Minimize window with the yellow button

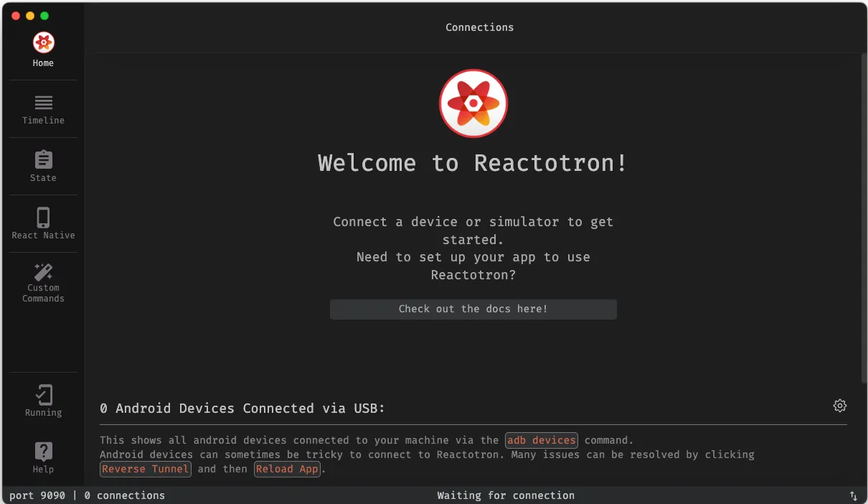click(x=30, y=16)
